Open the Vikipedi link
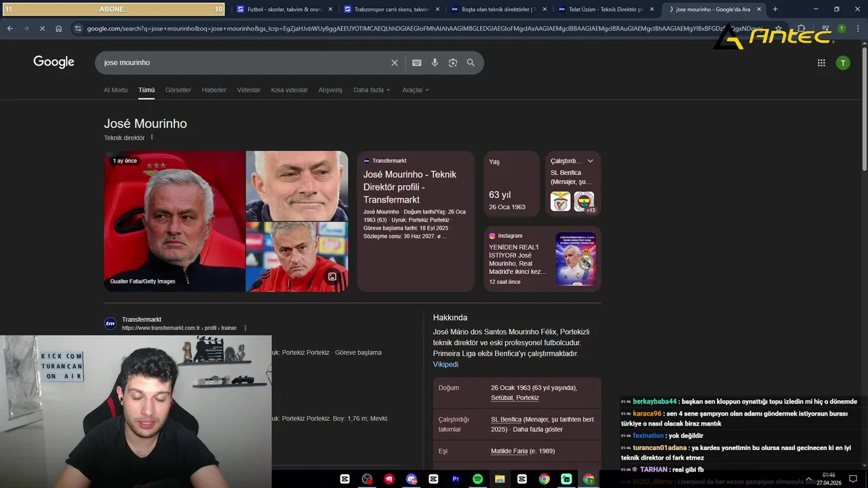 (446, 365)
